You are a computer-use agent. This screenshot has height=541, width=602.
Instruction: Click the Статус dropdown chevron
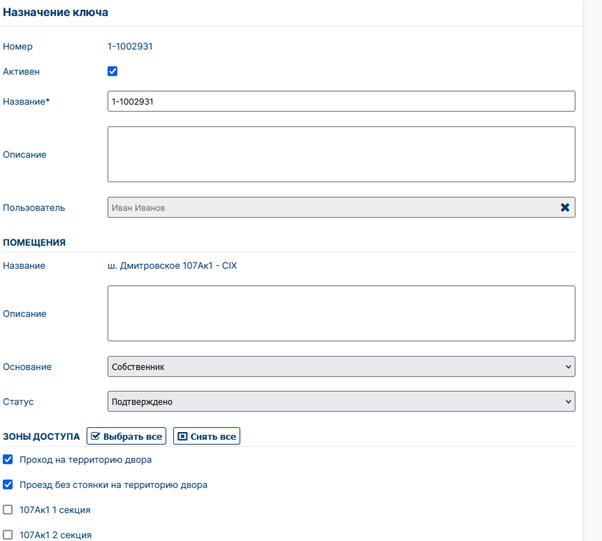(568, 402)
